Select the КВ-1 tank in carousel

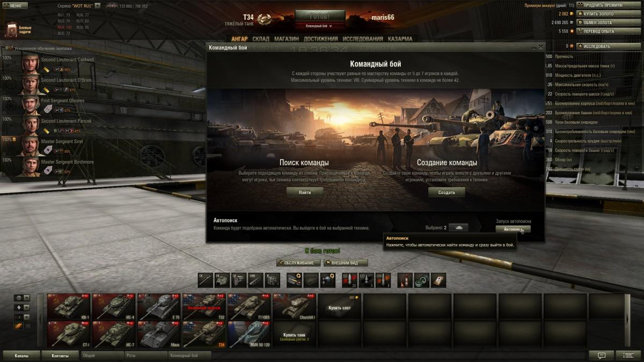(x=69, y=306)
